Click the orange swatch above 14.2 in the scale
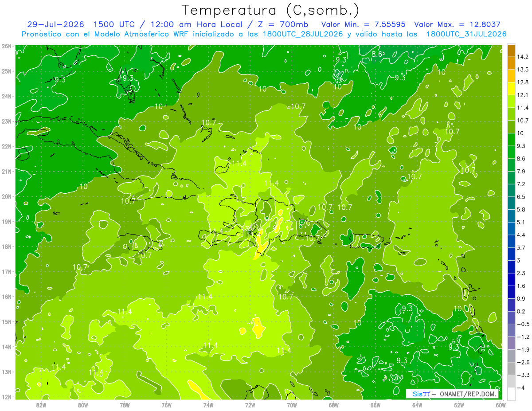 click(511, 51)
